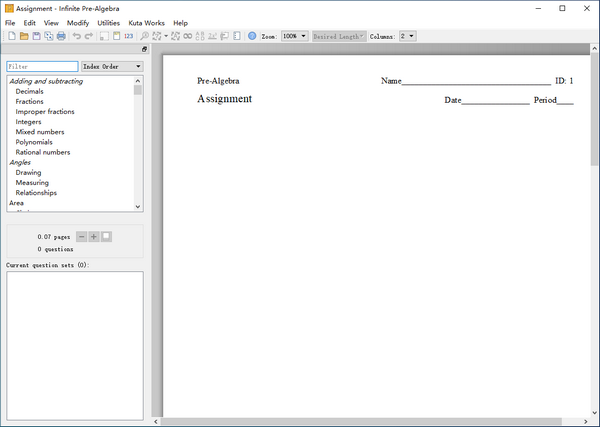This screenshot has height=427, width=600.
Task: Click the 123 numbering icon
Action: 128,36
